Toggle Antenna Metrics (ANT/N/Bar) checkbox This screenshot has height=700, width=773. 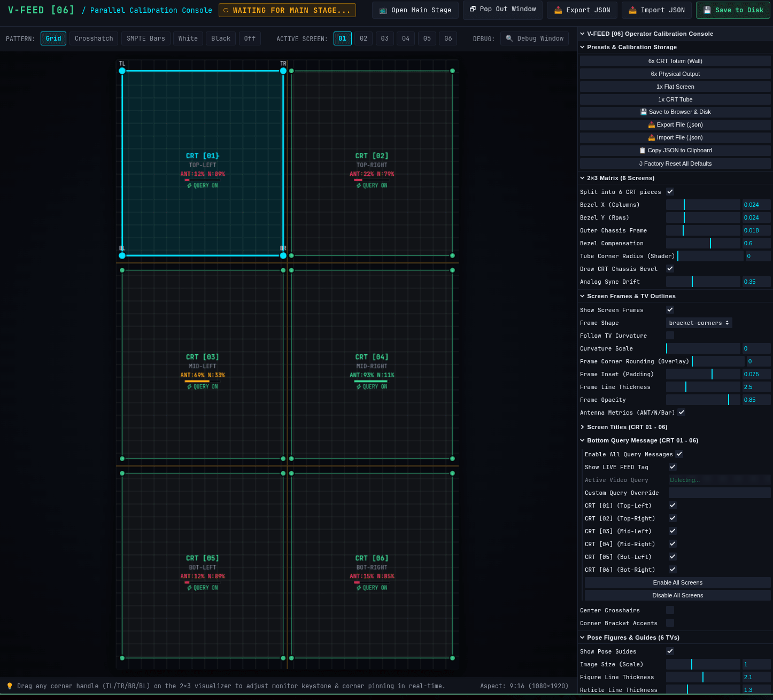pos(681,413)
